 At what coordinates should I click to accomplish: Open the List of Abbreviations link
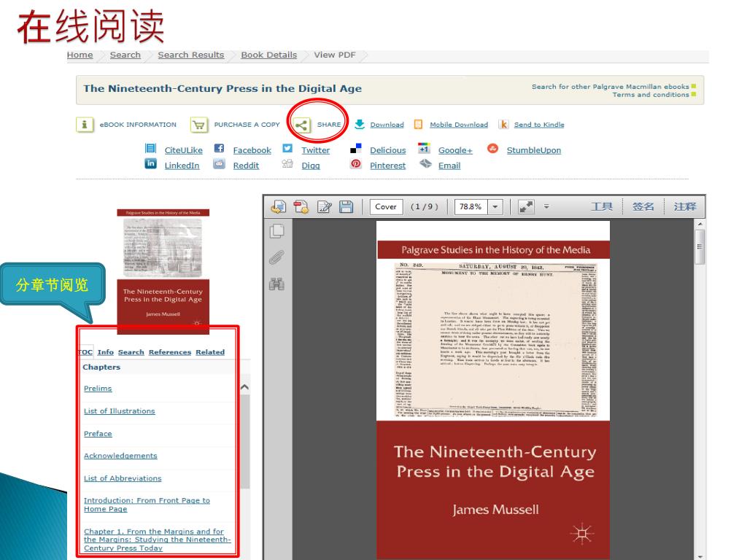click(123, 478)
